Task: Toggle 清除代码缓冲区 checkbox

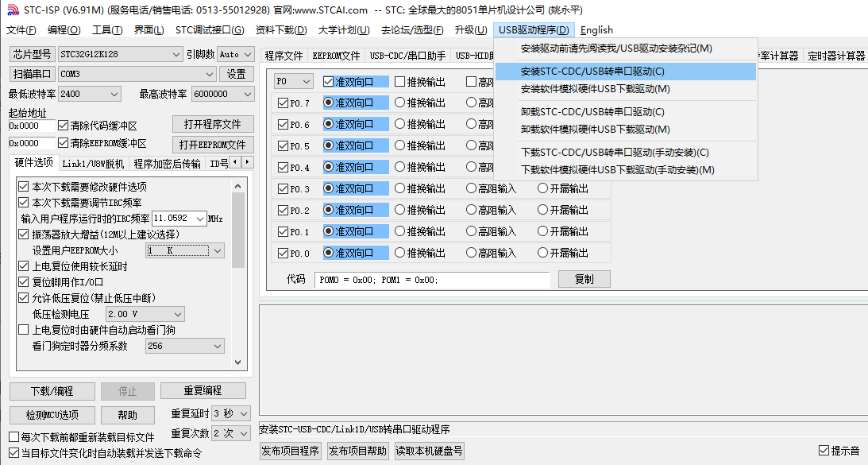Action: pos(63,126)
